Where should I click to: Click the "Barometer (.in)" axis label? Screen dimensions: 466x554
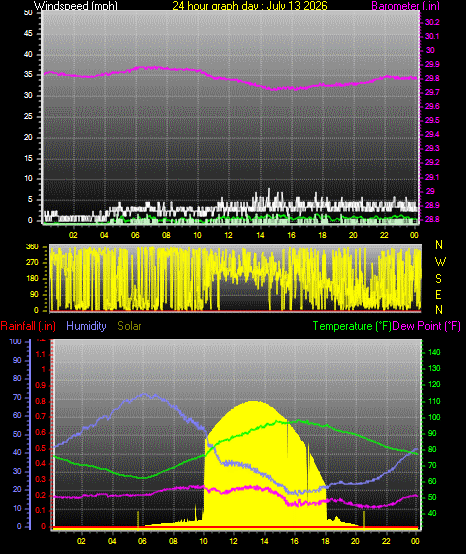[x=406, y=6]
